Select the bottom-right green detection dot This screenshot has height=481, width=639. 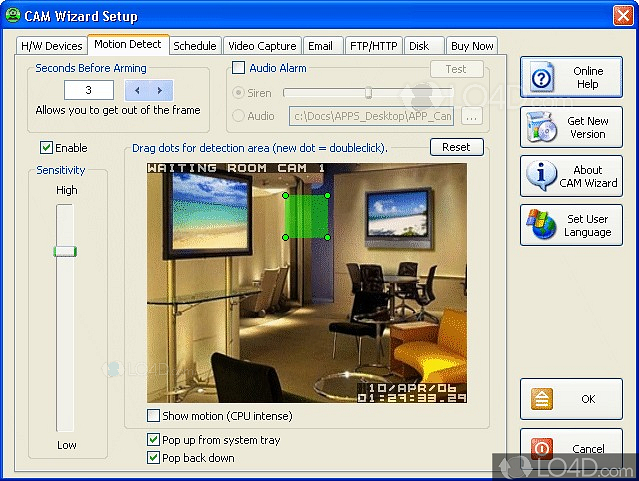(x=327, y=237)
